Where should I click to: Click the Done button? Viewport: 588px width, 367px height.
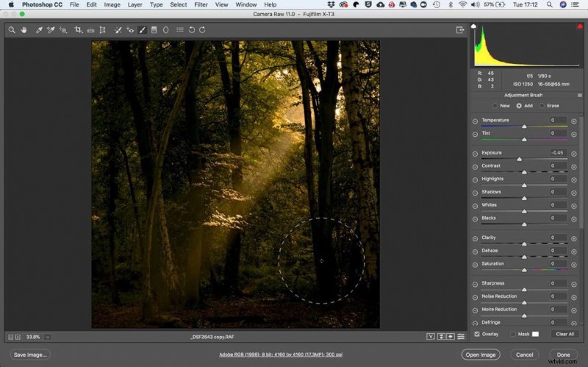pyautogui.click(x=563, y=354)
